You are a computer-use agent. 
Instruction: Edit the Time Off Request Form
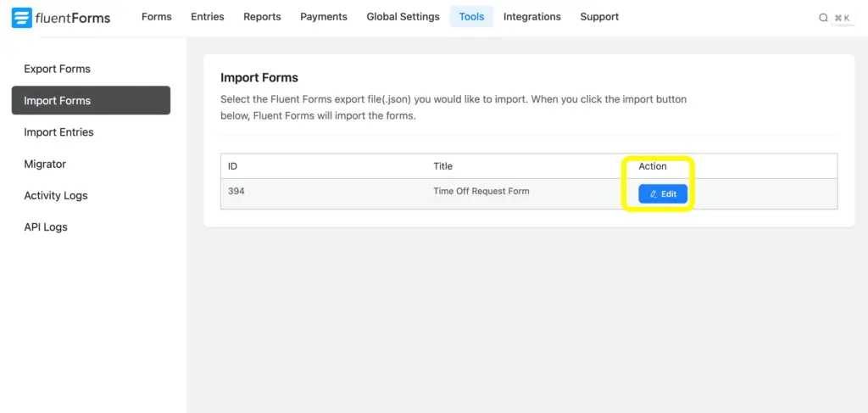(x=663, y=193)
